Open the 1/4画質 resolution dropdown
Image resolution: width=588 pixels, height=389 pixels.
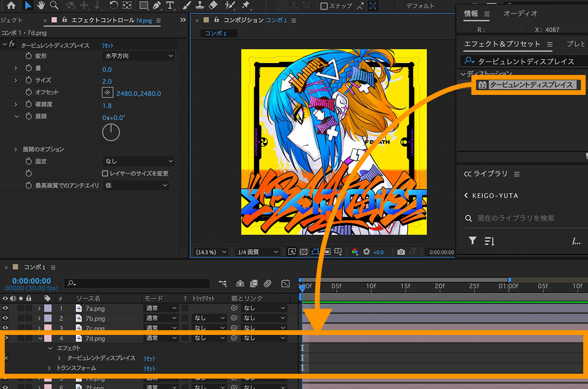point(257,252)
